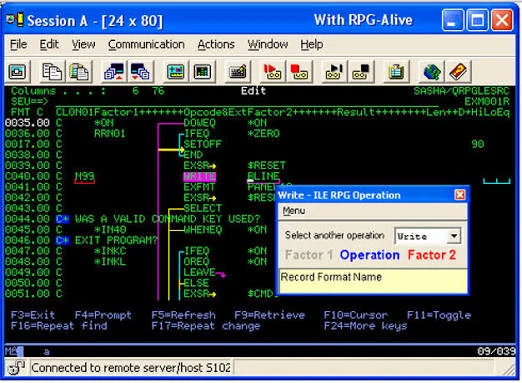The width and height of the screenshot is (522, 383).
Task: Click the F9=Retrieve function key label
Action: click(x=270, y=315)
